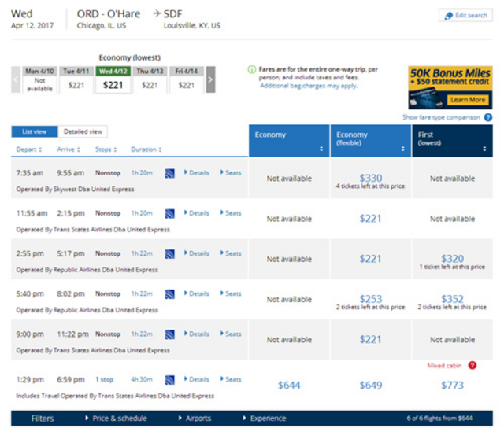Select the Thu 4/13 date tab
The height and width of the screenshot is (428, 504).
pyautogui.click(x=150, y=79)
